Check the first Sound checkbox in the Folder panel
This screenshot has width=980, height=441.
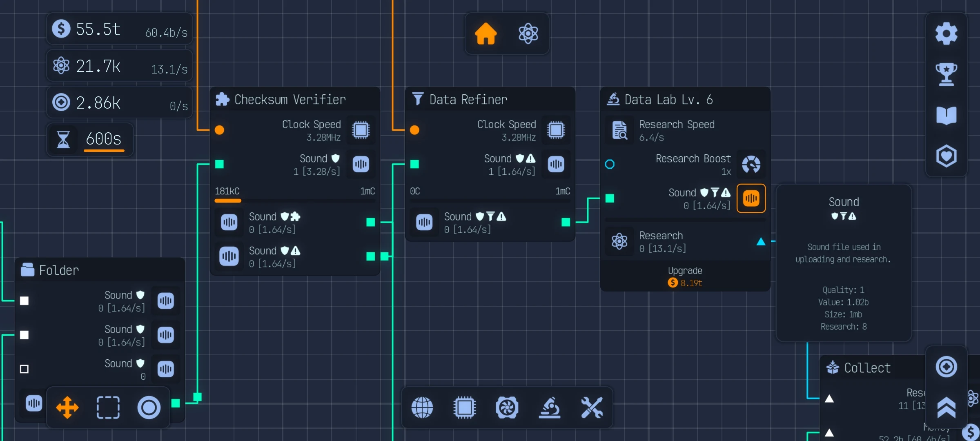pyautogui.click(x=24, y=301)
